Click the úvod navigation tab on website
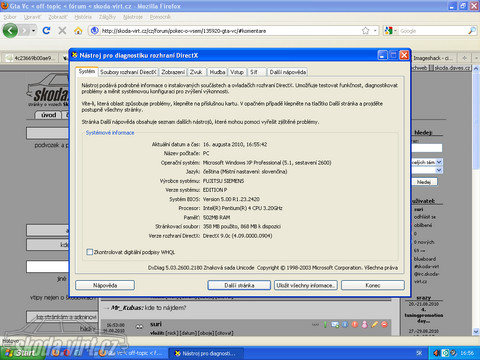The height and width of the screenshot is (360, 480). [x=49, y=115]
